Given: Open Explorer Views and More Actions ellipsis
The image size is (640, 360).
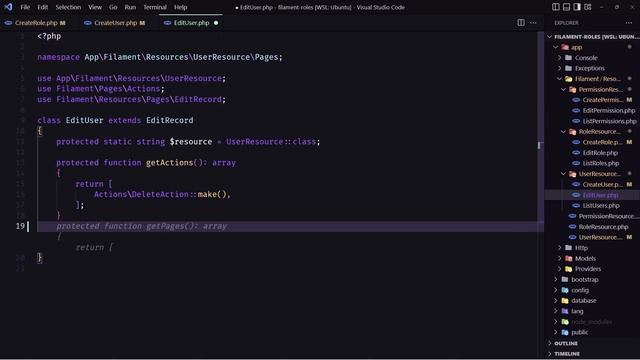Looking at the screenshot, I should tap(629, 23).
